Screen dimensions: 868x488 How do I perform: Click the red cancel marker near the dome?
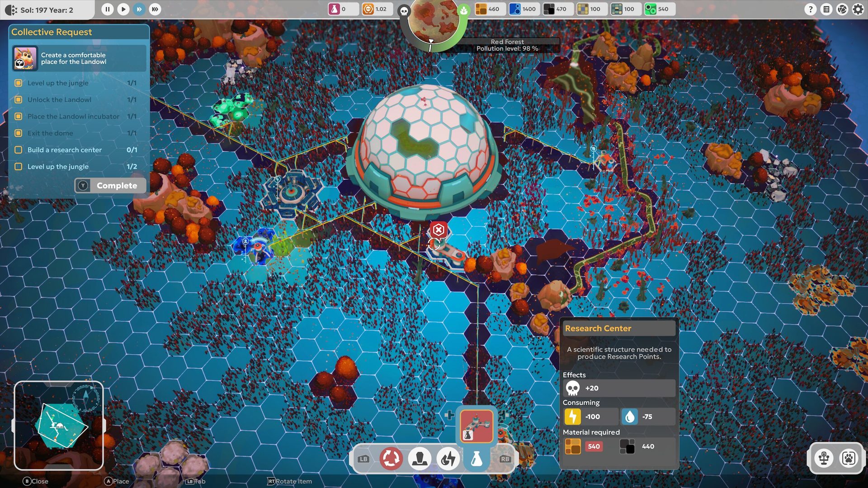(438, 230)
